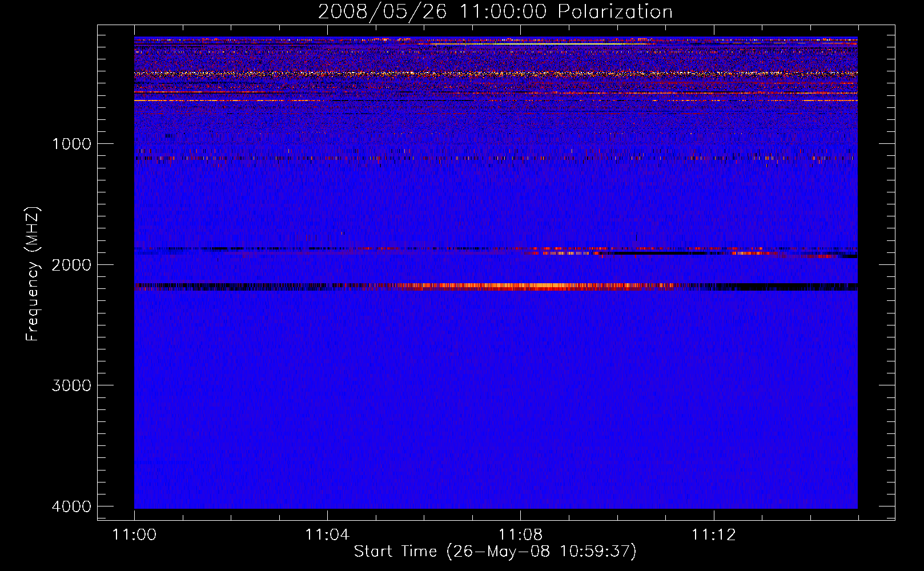This screenshot has width=924, height=571.
Task: Click the 3000 frequency tick label
Action: tap(71, 385)
